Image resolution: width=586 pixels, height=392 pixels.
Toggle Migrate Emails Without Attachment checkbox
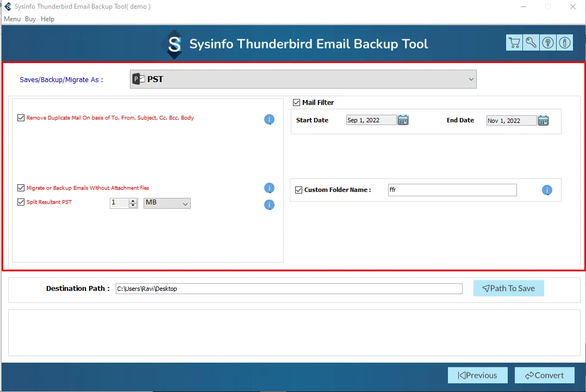pyautogui.click(x=21, y=188)
